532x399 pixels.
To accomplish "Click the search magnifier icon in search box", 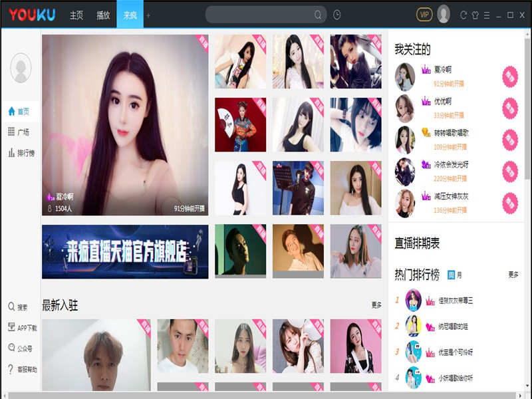I will [319, 15].
